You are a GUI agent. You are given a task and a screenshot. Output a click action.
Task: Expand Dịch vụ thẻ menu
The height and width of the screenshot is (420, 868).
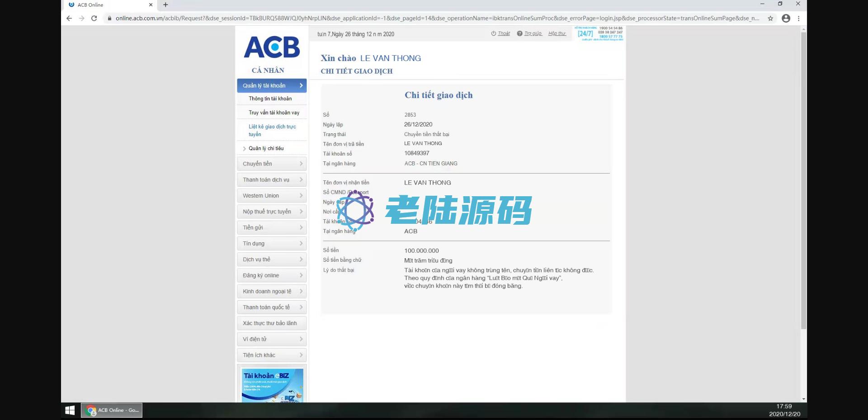(x=272, y=260)
